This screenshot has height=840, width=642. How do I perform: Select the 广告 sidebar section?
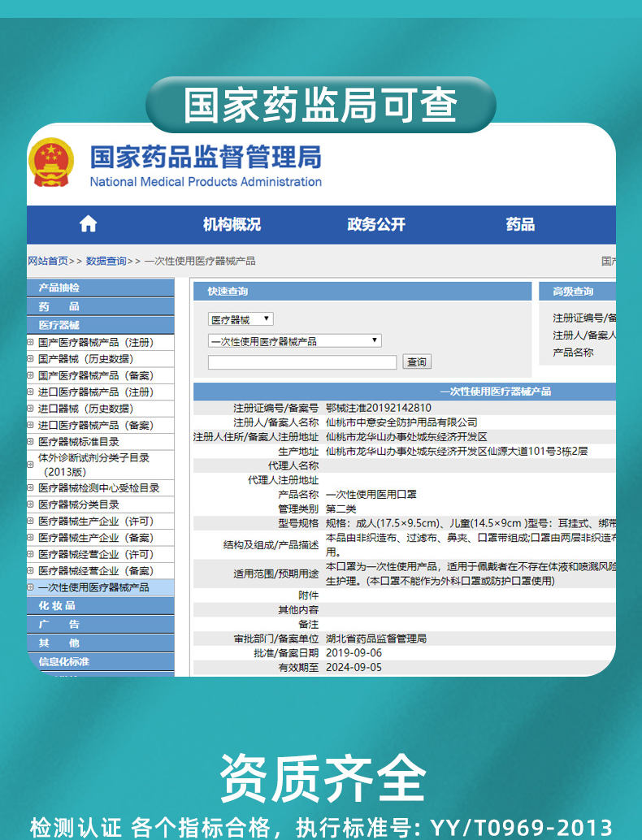[101, 624]
